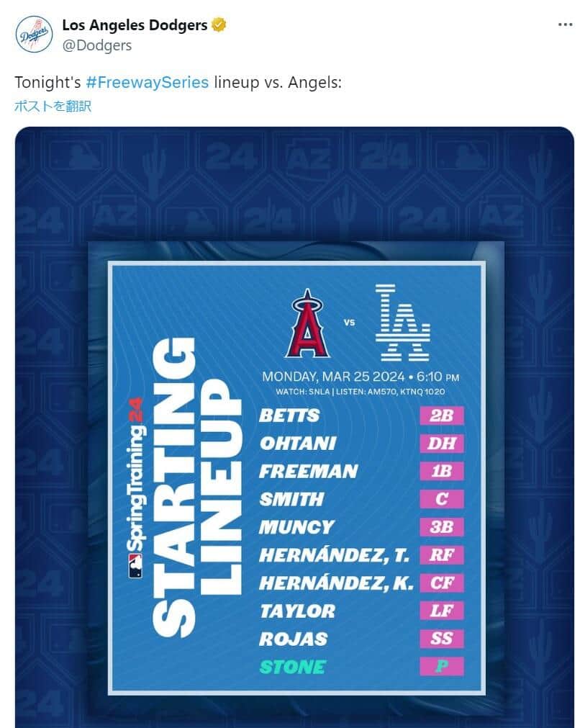Click the green STONE pitcher name
This screenshot has height=728, width=585.
292,667
